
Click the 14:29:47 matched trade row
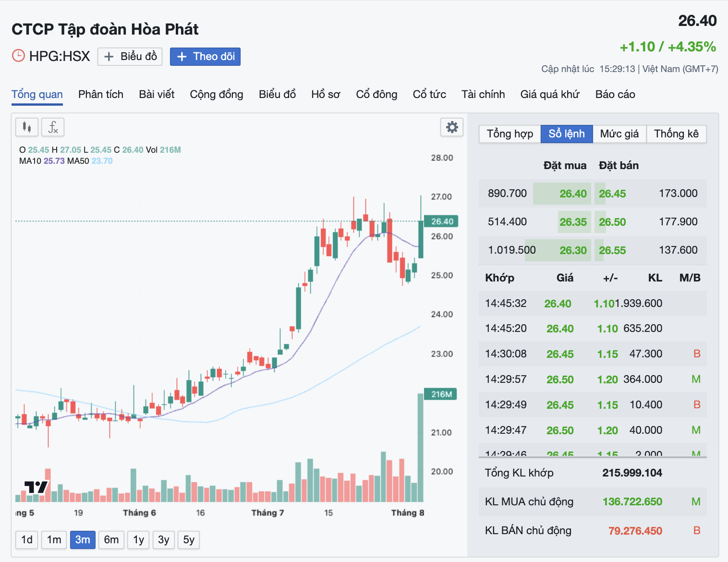click(593, 430)
